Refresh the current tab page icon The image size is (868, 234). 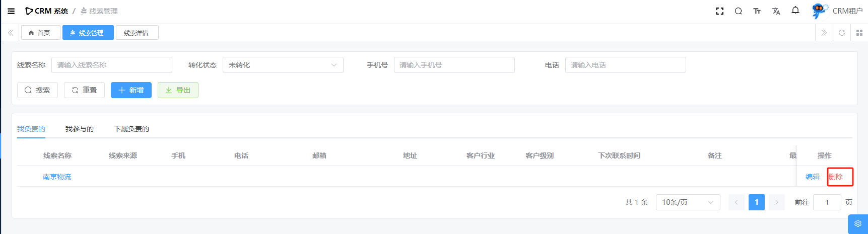841,33
